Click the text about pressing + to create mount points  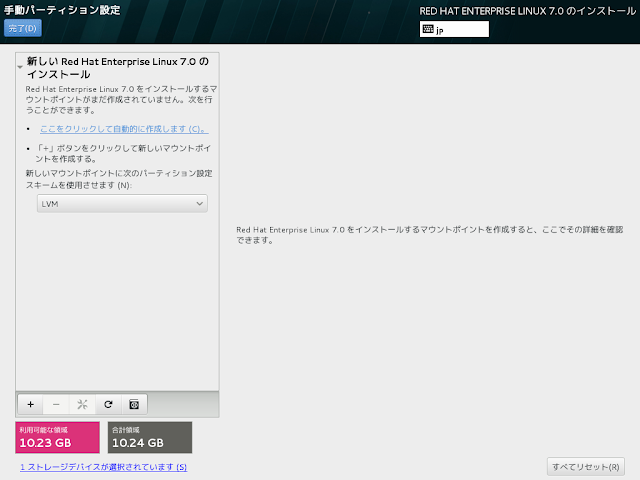123,153
